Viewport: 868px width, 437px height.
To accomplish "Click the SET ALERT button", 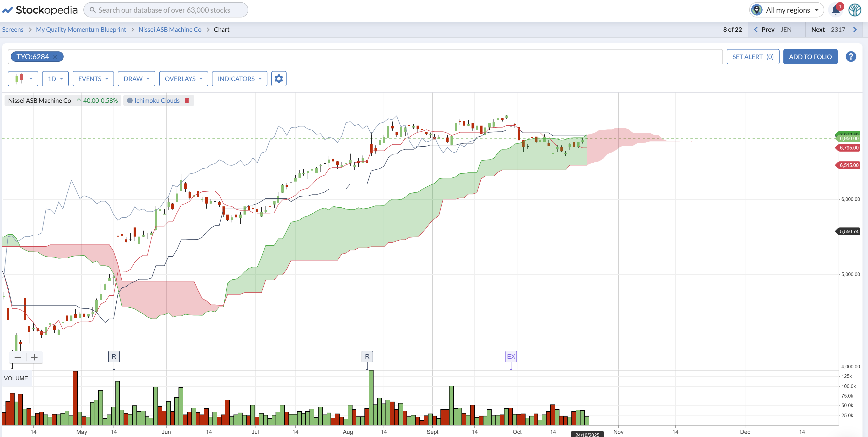I will pos(753,57).
